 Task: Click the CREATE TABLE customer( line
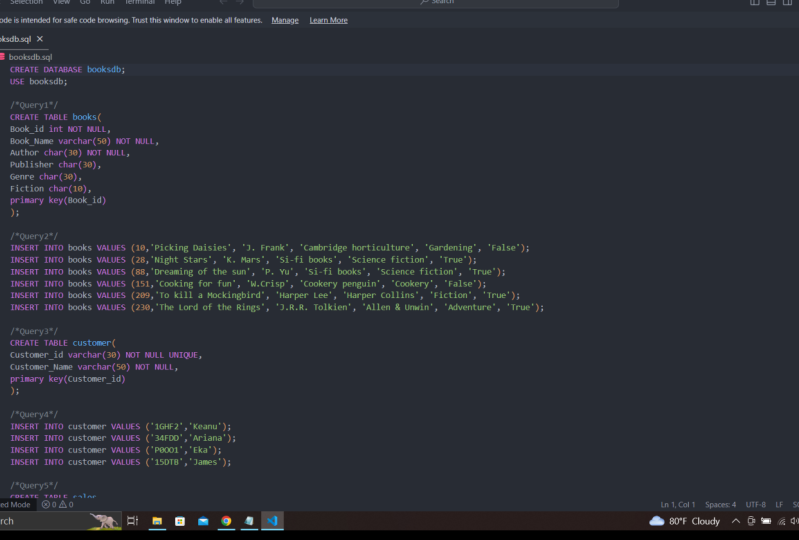(63, 343)
